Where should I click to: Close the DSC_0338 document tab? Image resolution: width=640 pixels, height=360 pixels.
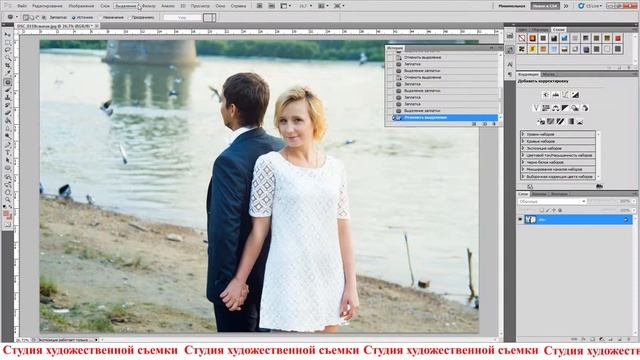pyautogui.click(x=97, y=26)
